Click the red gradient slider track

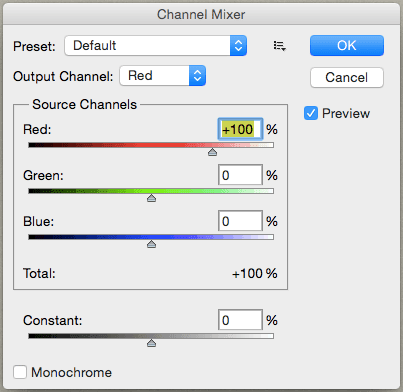click(151, 145)
